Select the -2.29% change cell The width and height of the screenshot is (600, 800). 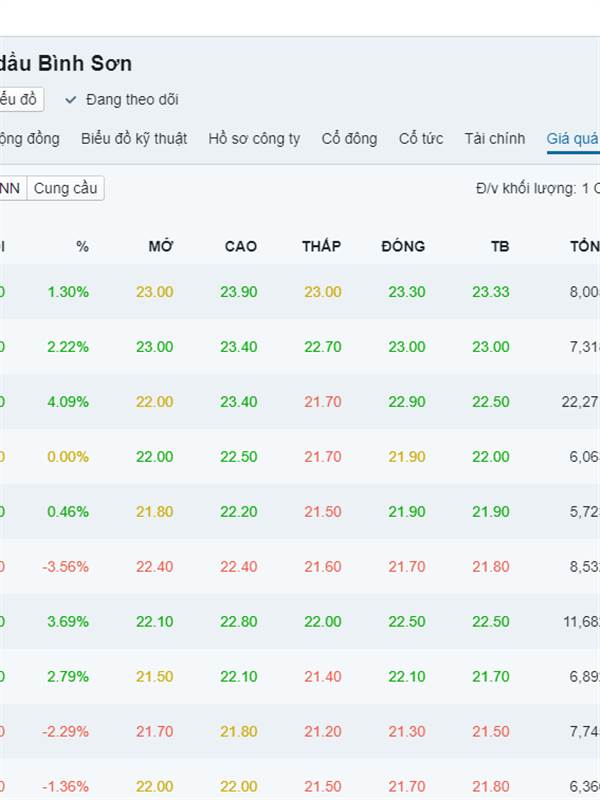[x=65, y=732]
